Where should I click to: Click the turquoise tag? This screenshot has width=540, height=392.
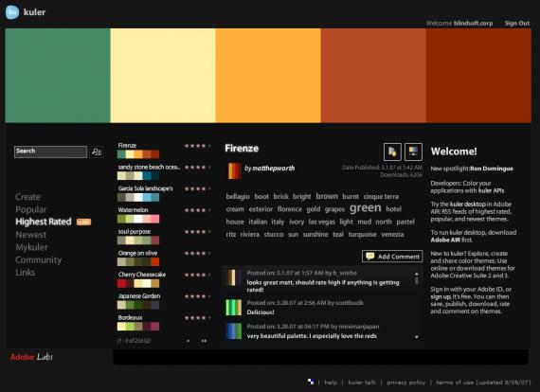(x=362, y=235)
